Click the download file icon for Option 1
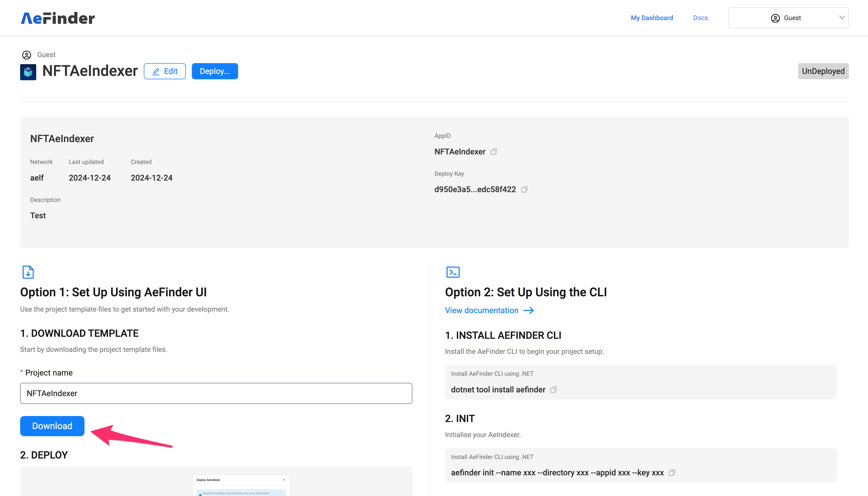 (x=28, y=272)
